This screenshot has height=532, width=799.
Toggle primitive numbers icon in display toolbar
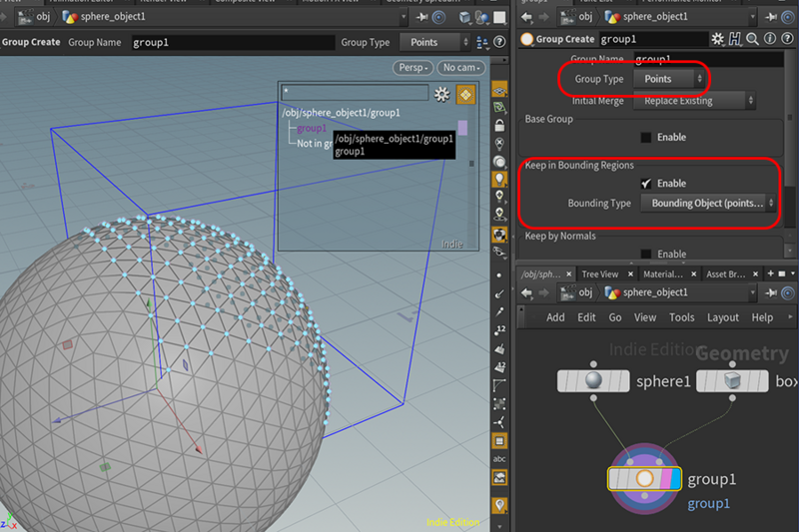pyautogui.click(x=499, y=367)
